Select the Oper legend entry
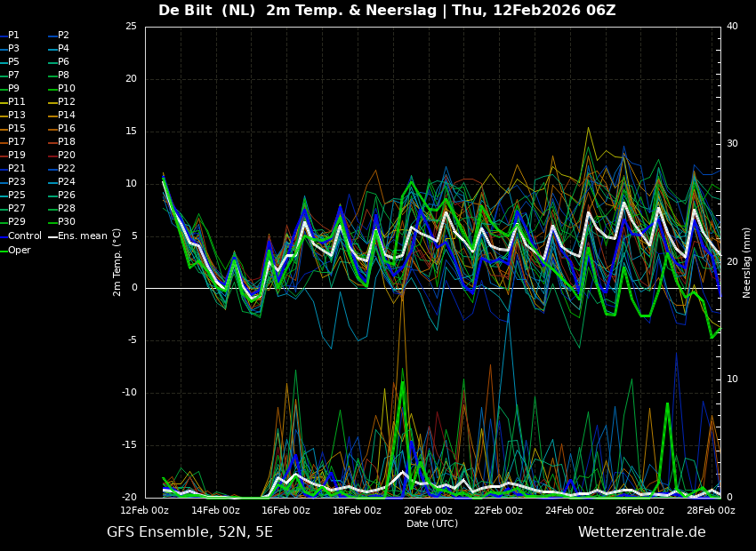The width and height of the screenshot is (756, 551). (19, 251)
